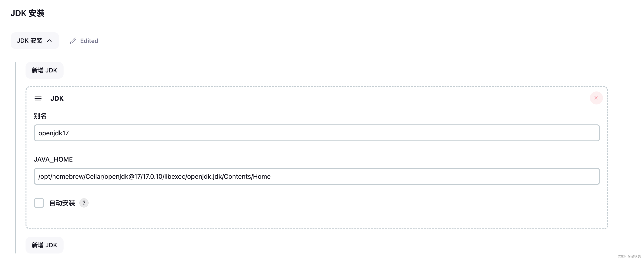Click the JDK 安装 collapse chevron icon
This screenshot has width=644, height=260.
tap(50, 40)
